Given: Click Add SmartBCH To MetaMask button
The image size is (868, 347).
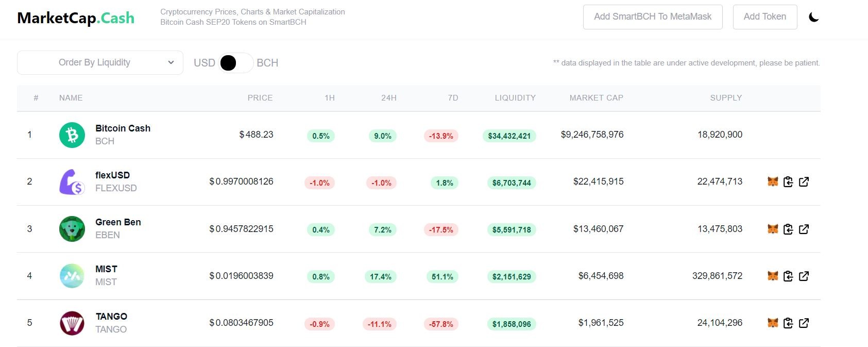Looking at the screenshot, I should tap(653, 17).
